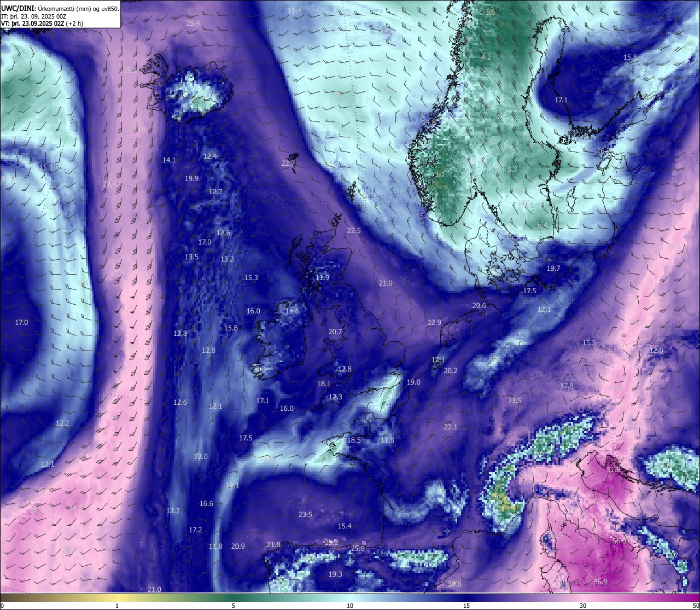This screenshot has height=610, width=700.
Task: Click the colour scale tick labelled 15
Action: (x=466, y=606)
